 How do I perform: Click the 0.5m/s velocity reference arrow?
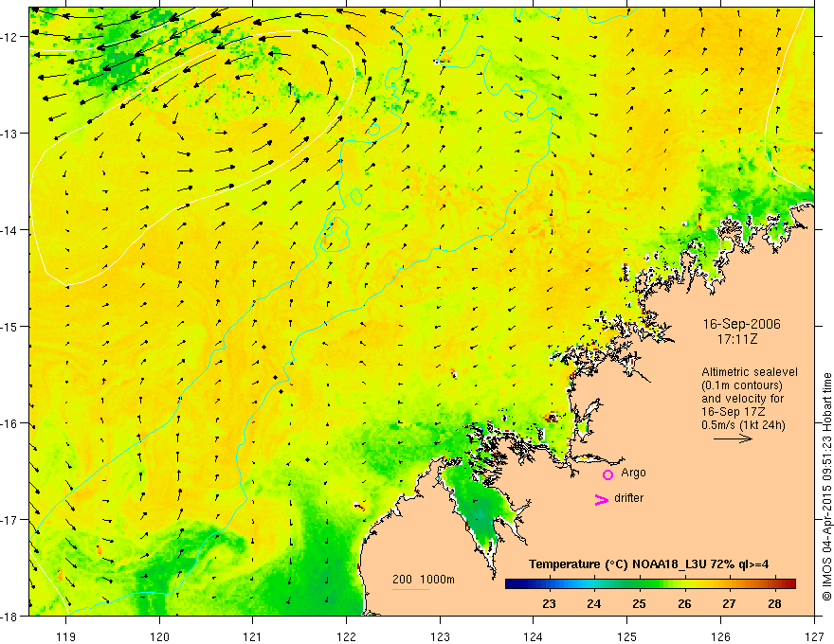[733, 438]
